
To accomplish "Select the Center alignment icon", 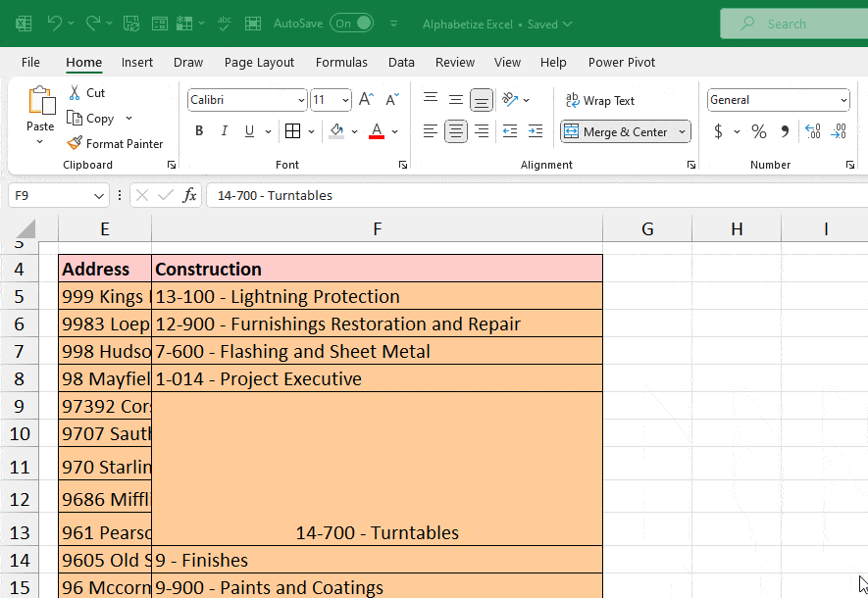I will tap(455, 130).
